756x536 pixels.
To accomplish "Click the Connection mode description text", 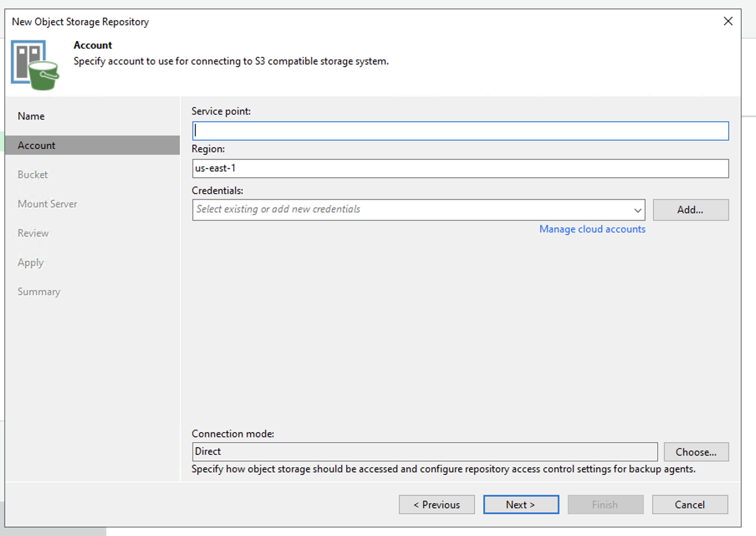I will click(x=443, y=469).
